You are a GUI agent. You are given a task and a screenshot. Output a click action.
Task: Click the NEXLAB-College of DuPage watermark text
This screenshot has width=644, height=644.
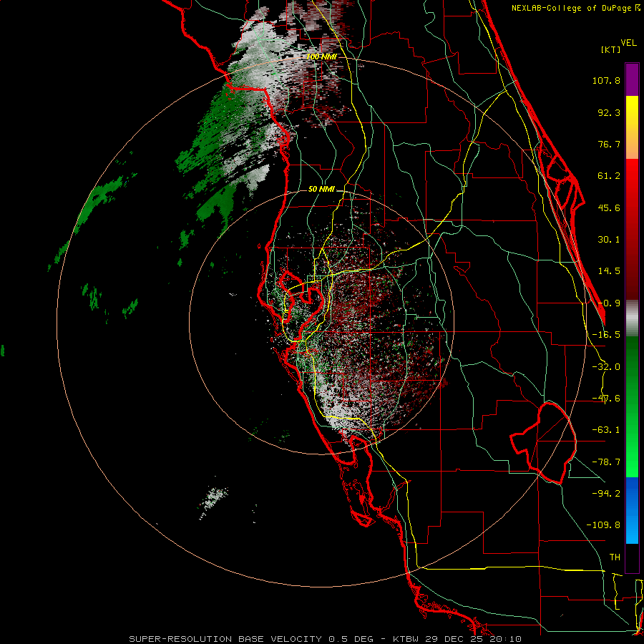point(575,8)
